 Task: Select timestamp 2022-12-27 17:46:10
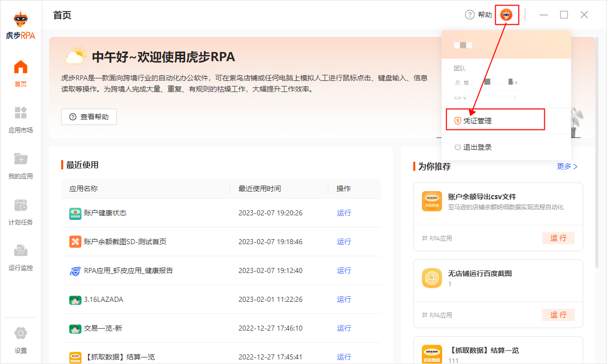pos(271,328)
